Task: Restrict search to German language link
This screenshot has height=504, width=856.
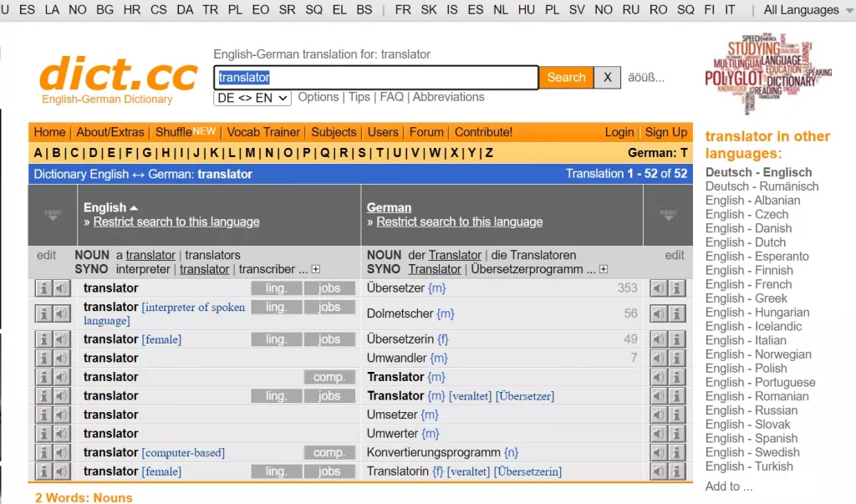Action: (x=460, y=221)
